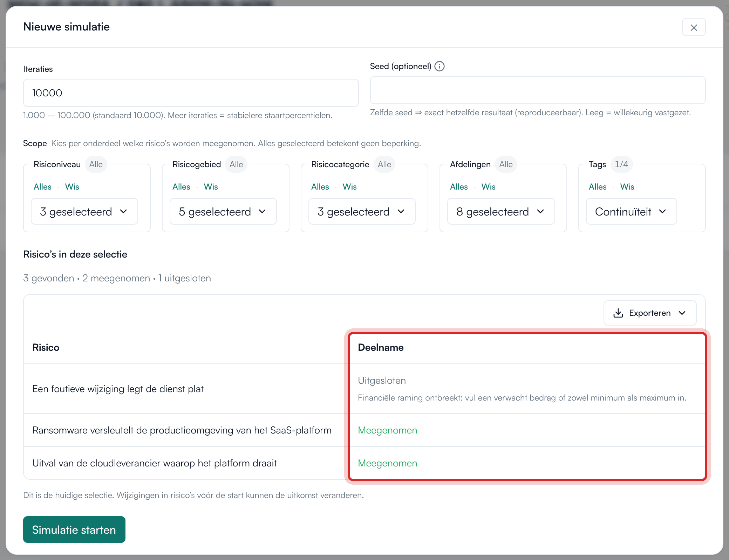Select Alles under Tags
Screen dimensions: 729x560
click(598, 187)
